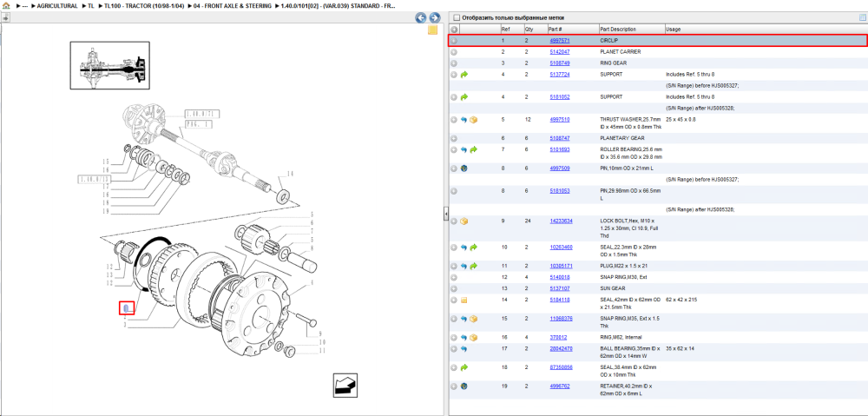Click green arrow on PLUG,M22 row
Viewport: 868px width, 416px height.
pos(473,267)
